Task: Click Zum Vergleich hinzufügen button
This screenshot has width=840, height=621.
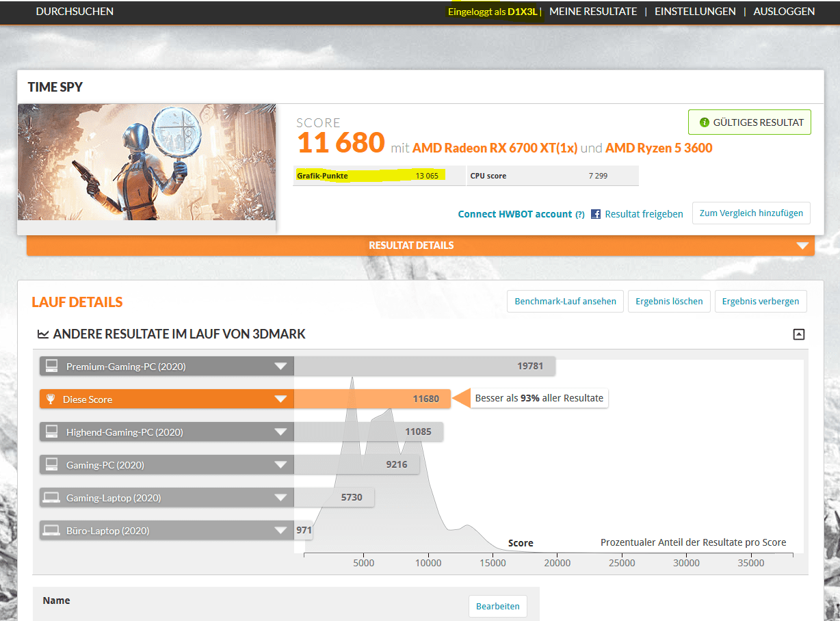Action: [x=751, y=213]
